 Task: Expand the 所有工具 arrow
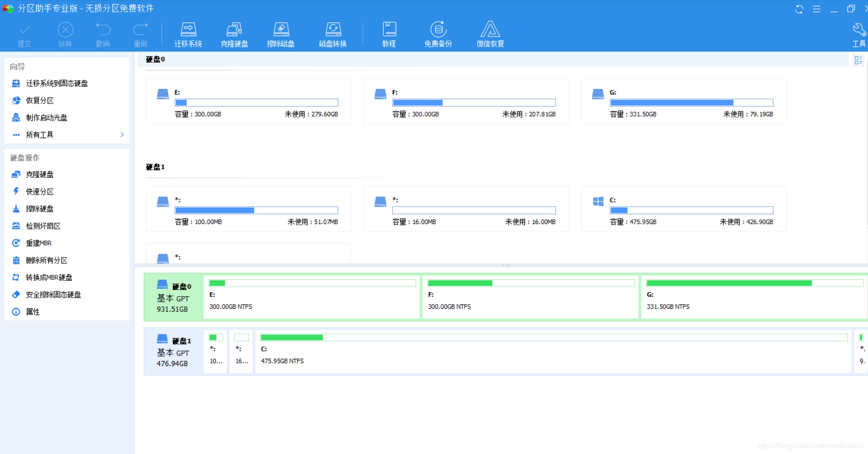(x=122, y=135)
